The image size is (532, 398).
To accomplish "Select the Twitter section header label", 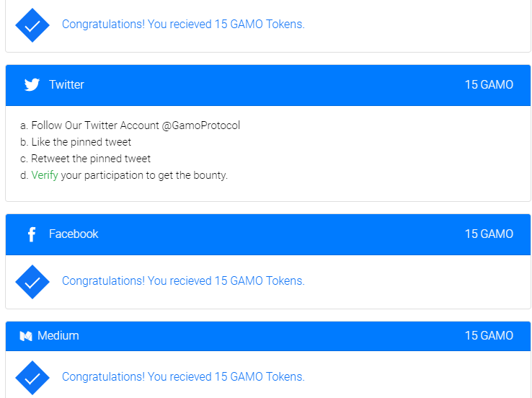I will point(66,85).
